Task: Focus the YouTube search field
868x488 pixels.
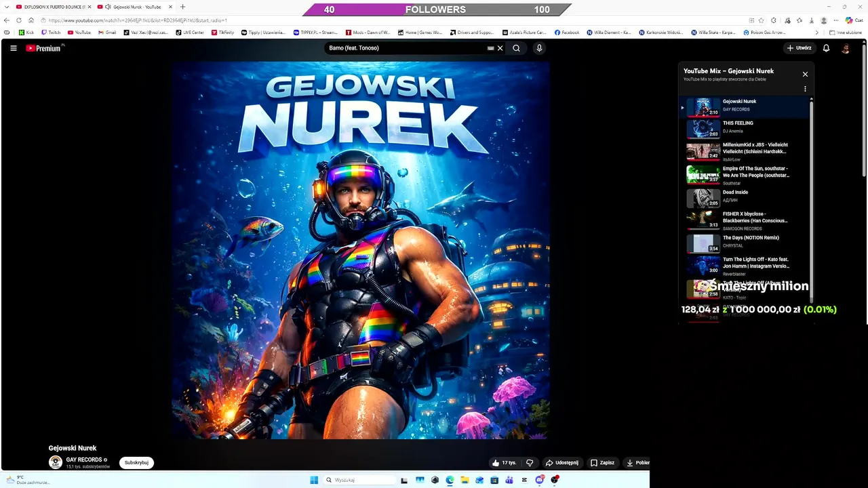Action: [407, 48]
